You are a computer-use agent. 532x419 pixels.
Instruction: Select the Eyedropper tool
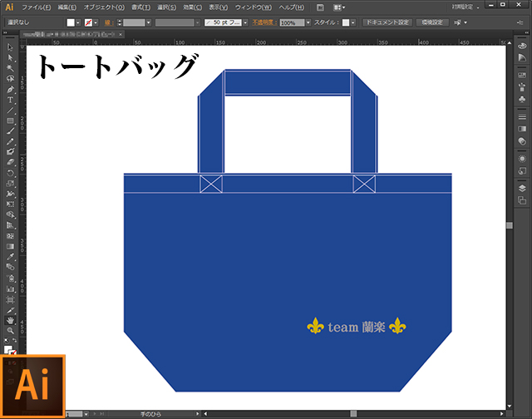(10, 257)
